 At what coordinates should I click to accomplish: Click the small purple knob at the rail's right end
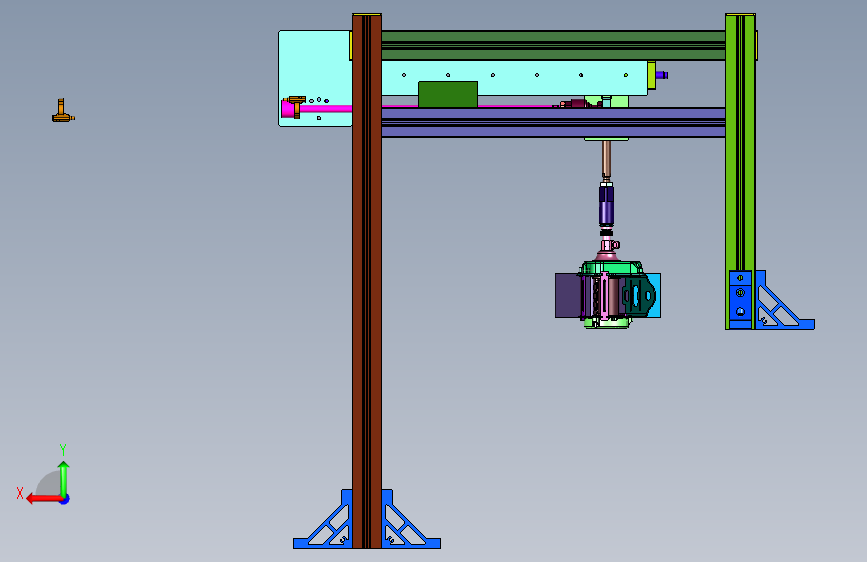[662, 75]
